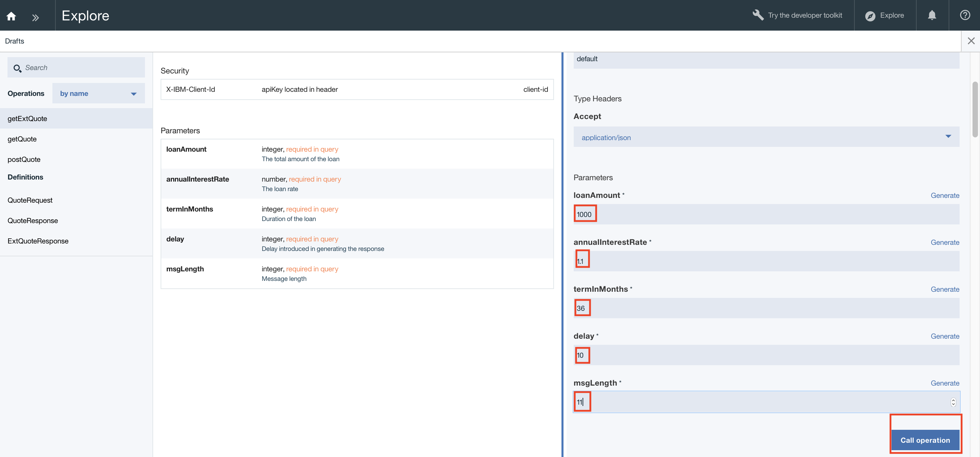Generate a value for msgLength

(945, 383)
